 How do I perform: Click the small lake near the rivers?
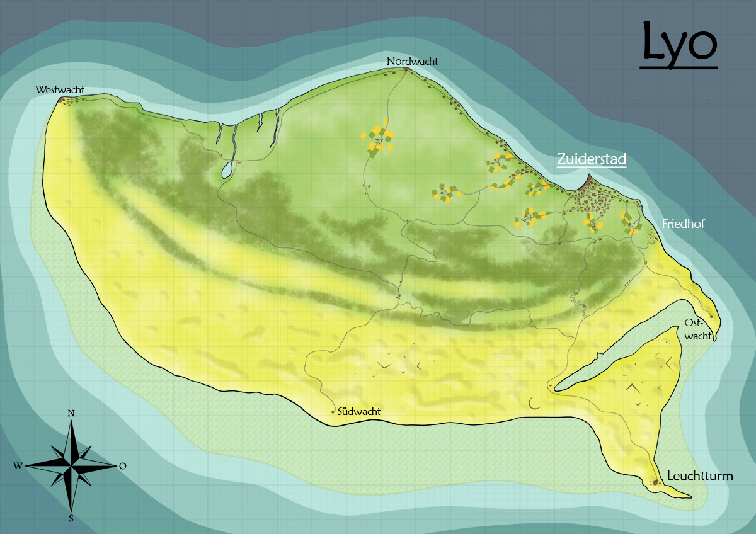(x=226, y=171)
